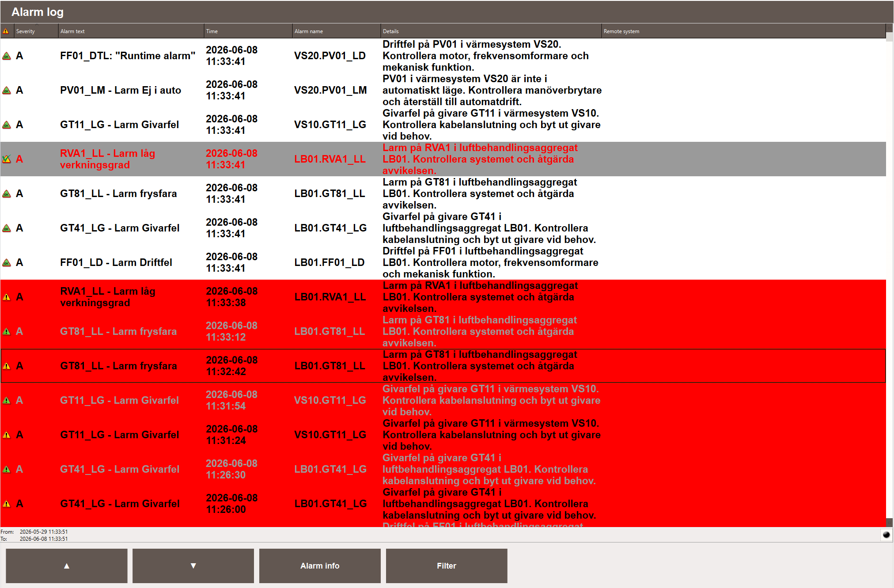Select alarm text 'PV01_LM - Larm Ej i auto'
894x588 pixels.
[x=121, y=91]
